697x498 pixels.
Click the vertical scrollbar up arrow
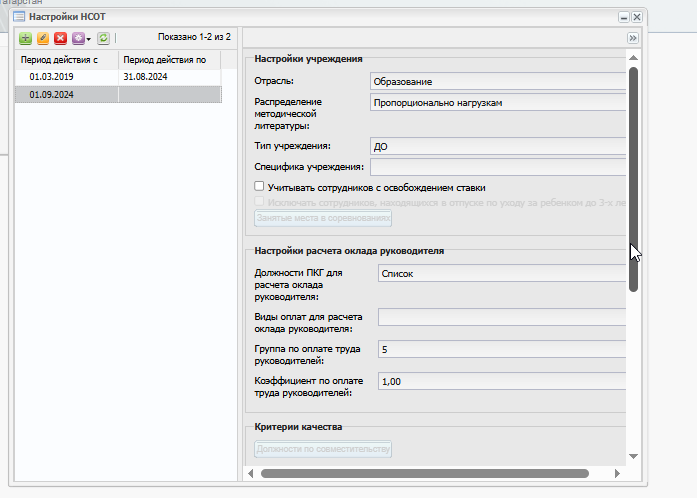[x=633, y=58]
